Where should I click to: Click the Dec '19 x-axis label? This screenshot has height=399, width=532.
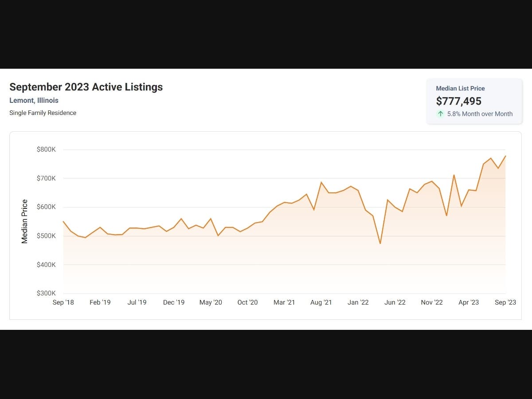174,302
